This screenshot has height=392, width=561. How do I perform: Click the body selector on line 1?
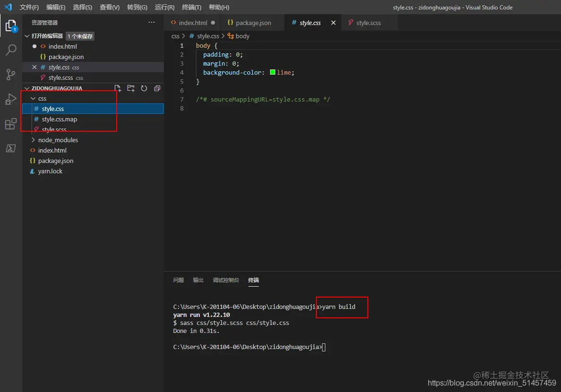[203, 46]
